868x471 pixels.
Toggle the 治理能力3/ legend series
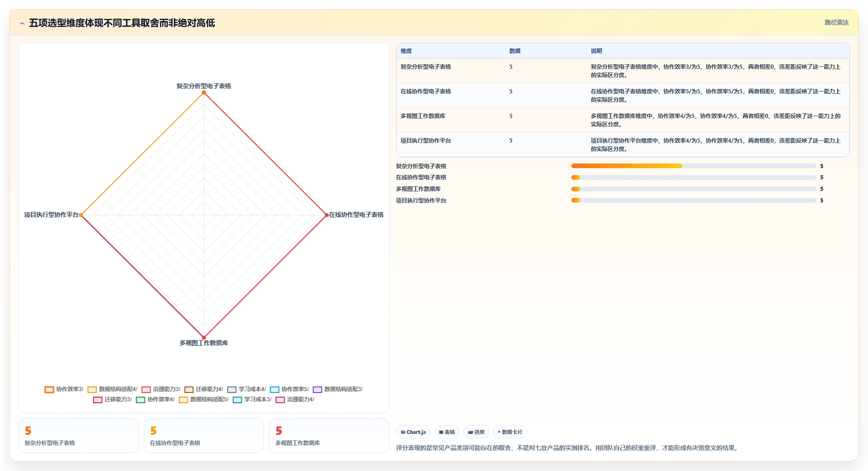pyautogui.click(x=161, y=389)
